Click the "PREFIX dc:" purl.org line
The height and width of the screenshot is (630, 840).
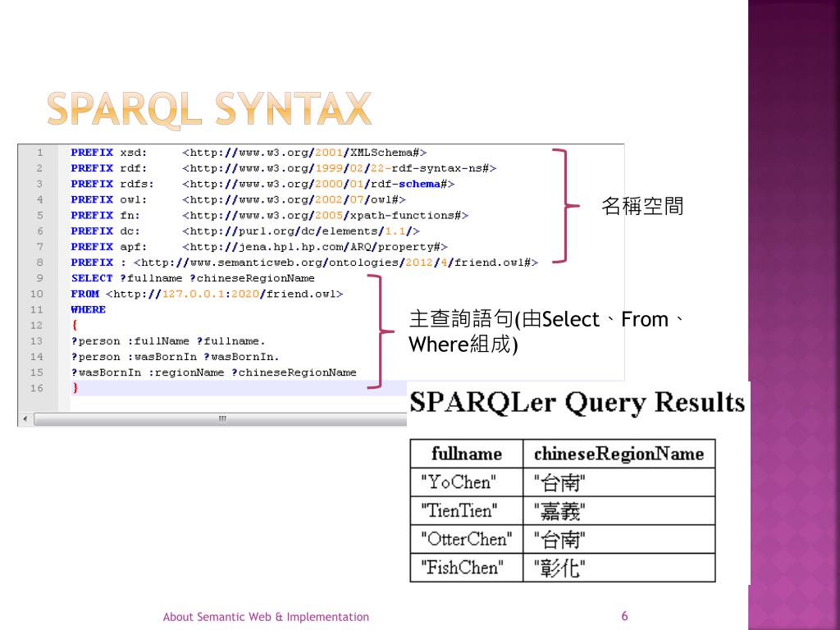(244, 231)
